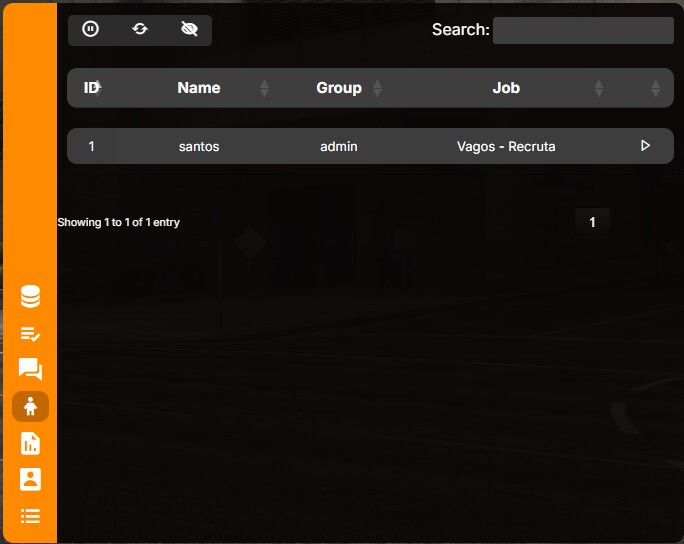Open the database icon in the sidebar
684x544 pixels.
(x=31, y=296)
